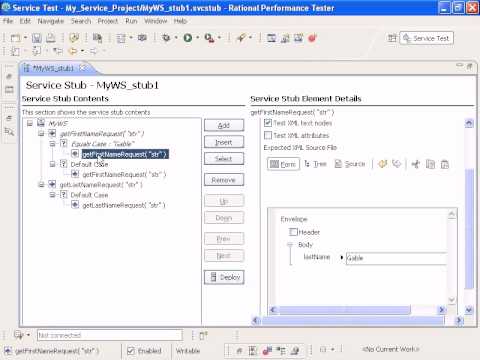This screenshot has width=480, height=360.
Task: Open the Run button dropdown arrow
Action: point(197,38)
